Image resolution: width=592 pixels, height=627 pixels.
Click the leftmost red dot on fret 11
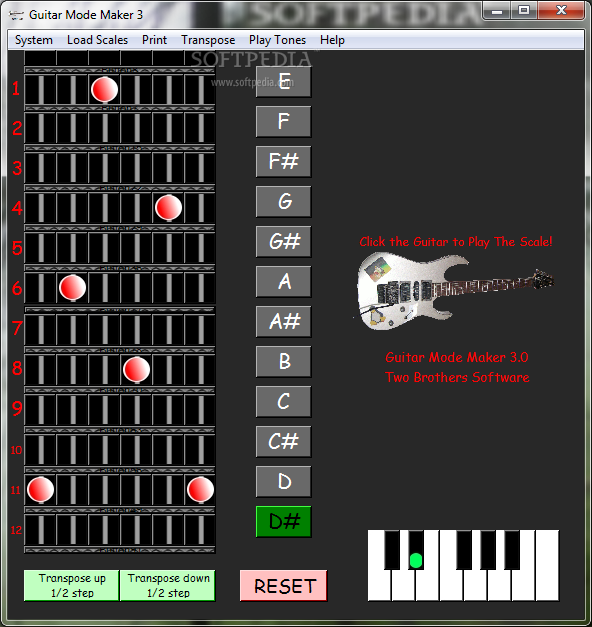click(40, 489)
